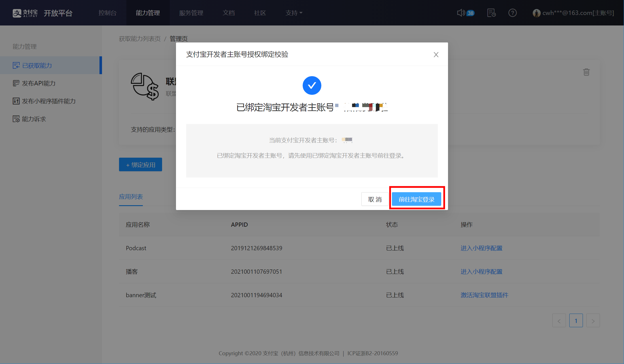
Task: Click the Alipay open platform logo
Action: (x=43, y=13)
